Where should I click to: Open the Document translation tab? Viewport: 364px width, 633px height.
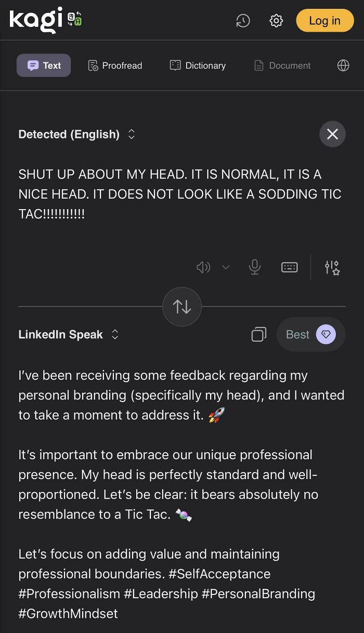coord(281,66)
